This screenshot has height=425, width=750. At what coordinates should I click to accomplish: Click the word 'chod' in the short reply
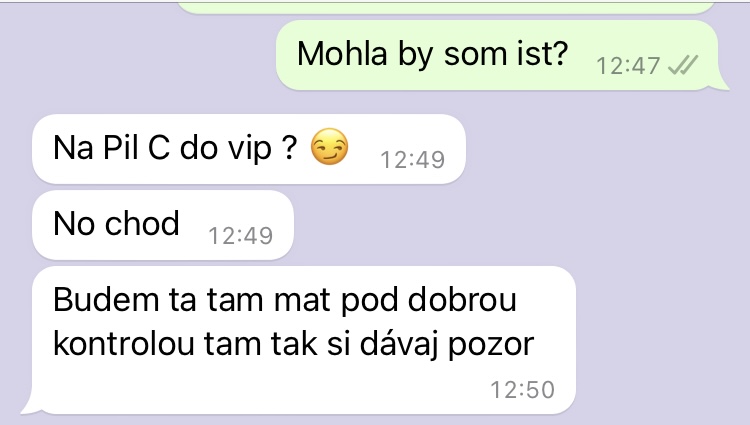[x=142, y=223]
